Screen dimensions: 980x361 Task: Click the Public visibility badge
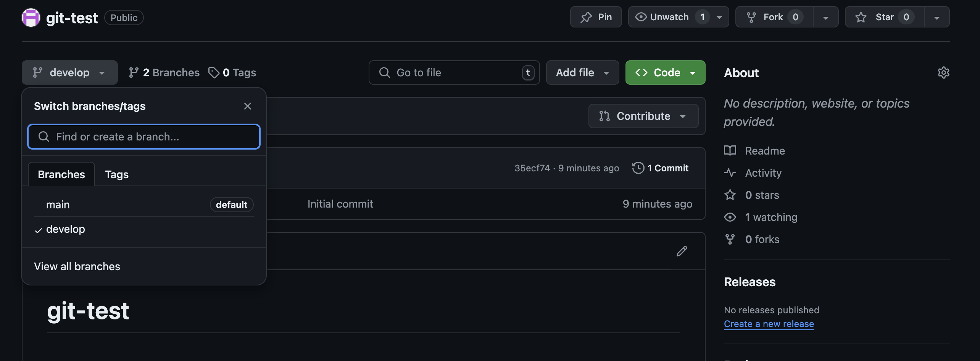124,18
